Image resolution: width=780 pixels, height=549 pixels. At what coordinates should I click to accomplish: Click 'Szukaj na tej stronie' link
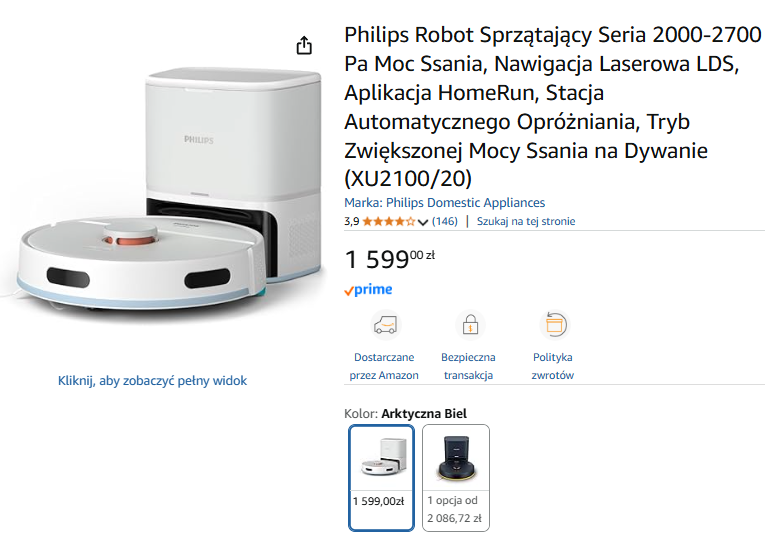(x=526, y=221)
